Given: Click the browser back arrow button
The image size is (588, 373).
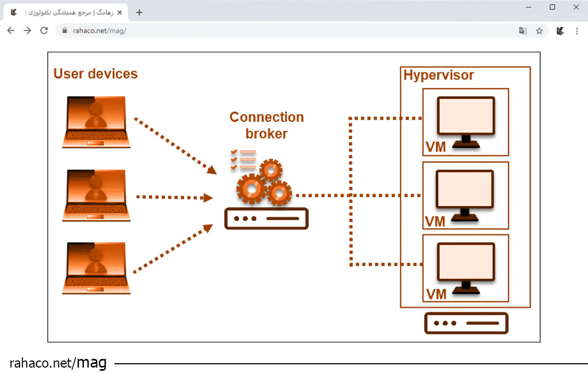Looking at the screenshot, I should (x=11, y=31).
